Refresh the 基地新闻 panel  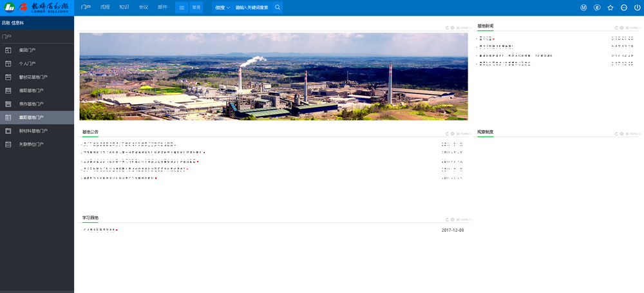coord(616,28)
